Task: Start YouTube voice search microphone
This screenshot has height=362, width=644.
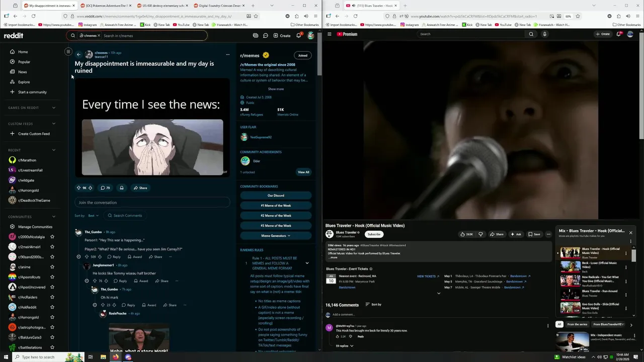Action: (x=544, y=34)
